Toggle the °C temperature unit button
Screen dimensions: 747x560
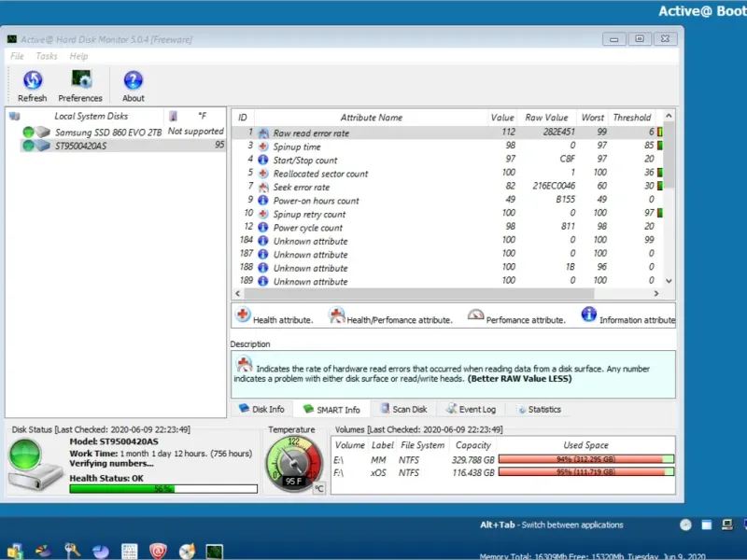click(x=319, y=488)
